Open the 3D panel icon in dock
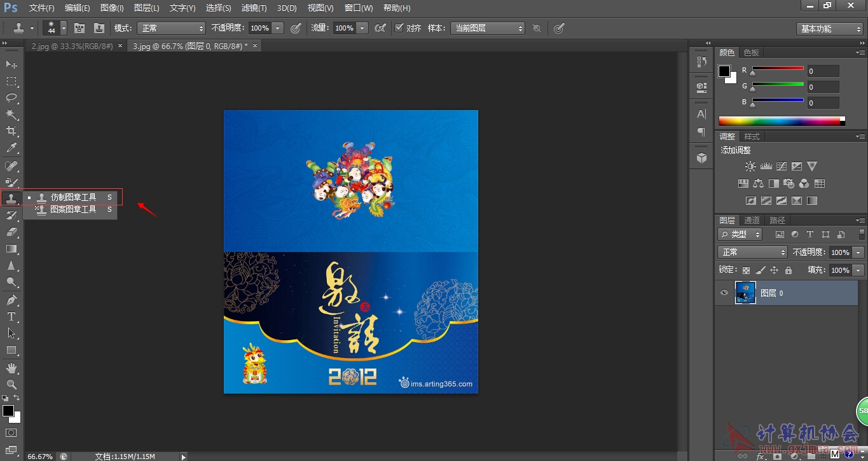 tap(701, 158)
